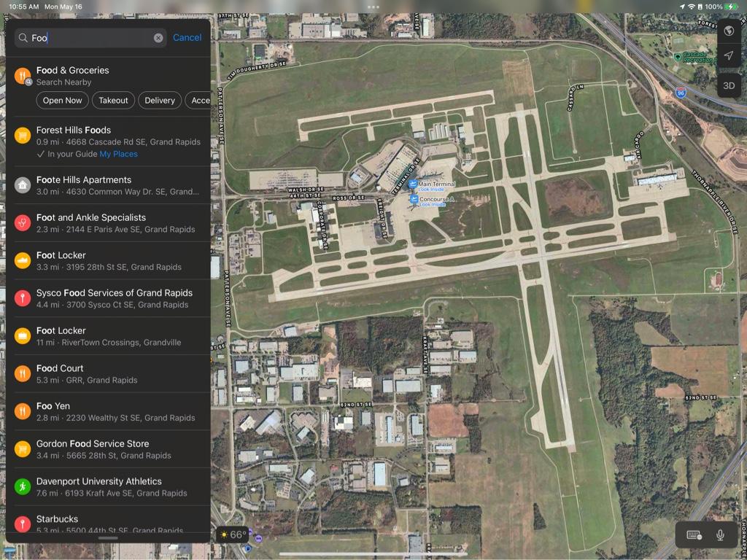
Task: Select Forest Hills Foods result
Action: pos(109,141)
